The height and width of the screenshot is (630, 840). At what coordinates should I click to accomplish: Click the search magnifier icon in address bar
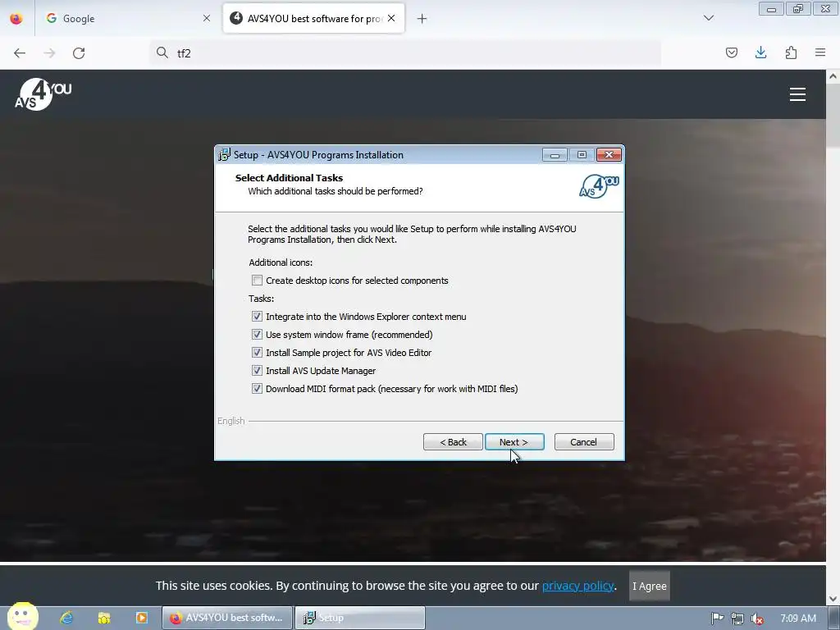(x=162, y=52)
